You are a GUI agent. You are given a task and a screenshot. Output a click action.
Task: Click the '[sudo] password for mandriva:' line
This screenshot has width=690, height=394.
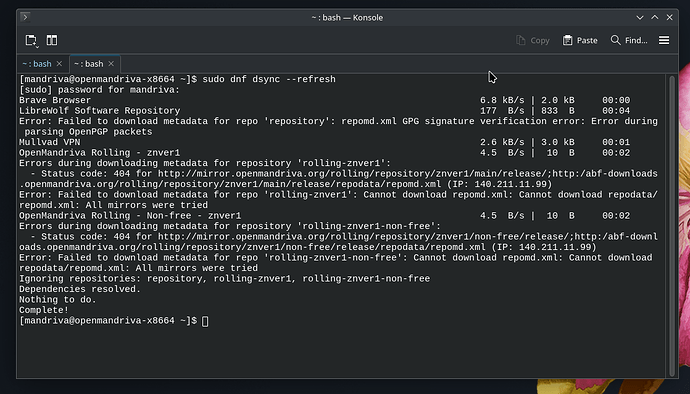click(99, 90)
